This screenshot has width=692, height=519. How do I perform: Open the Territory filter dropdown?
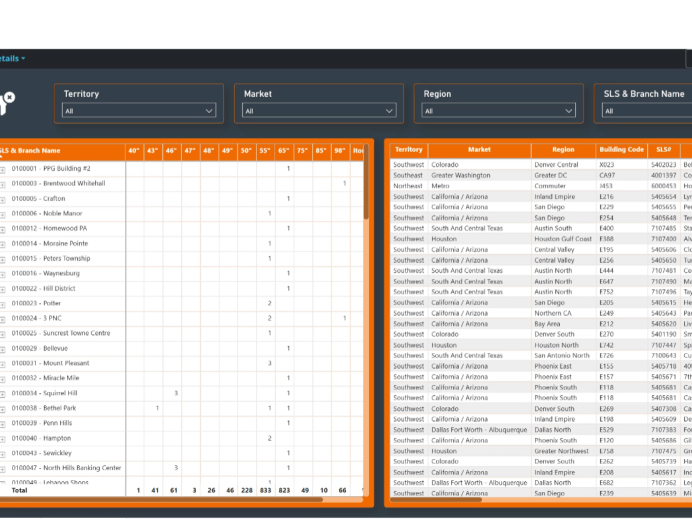tap(139, 111)
